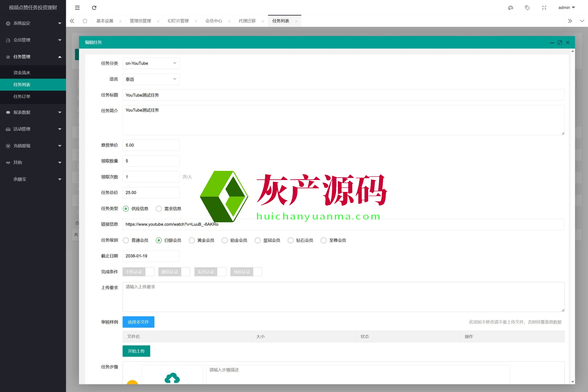
Task: Open the 任务分类 cn-YouTube dropdown
Action: 151,64
